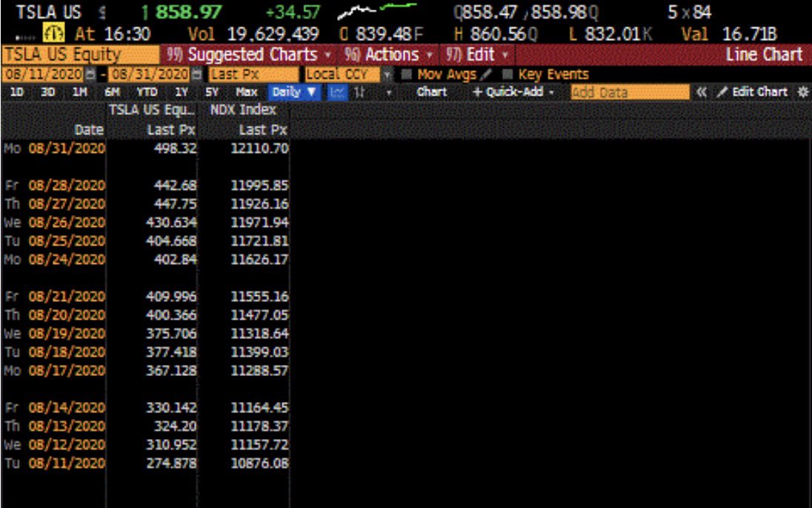Select the Max range

click(247, 92)
